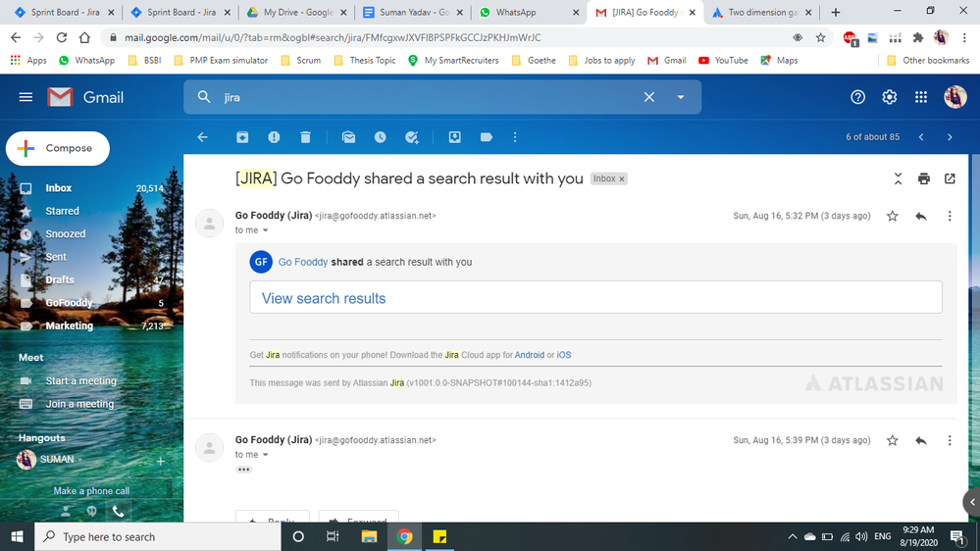Open conversation in new window
Viewport: 980px width, 551px height.
[950, 178]
